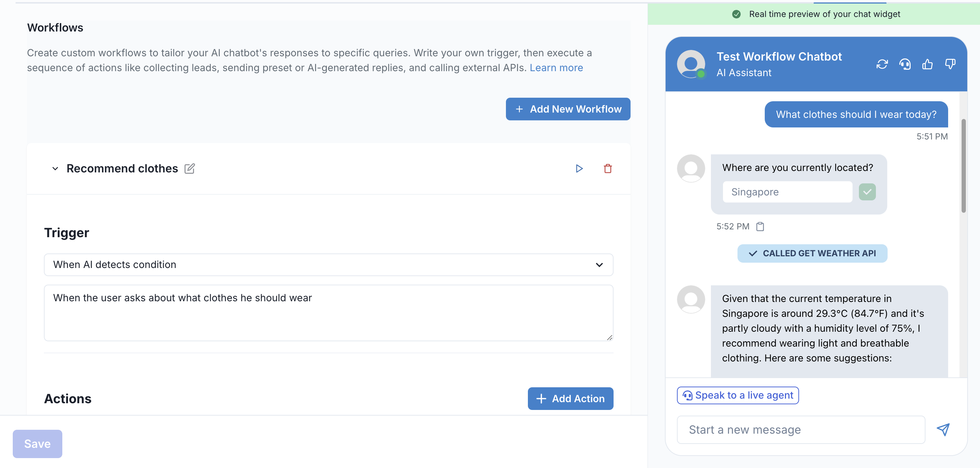The height and width of the screenshot is (468, 980).
Task: Collapse the Recommend clothes workflow chevron
Action: tap(55, 169)
